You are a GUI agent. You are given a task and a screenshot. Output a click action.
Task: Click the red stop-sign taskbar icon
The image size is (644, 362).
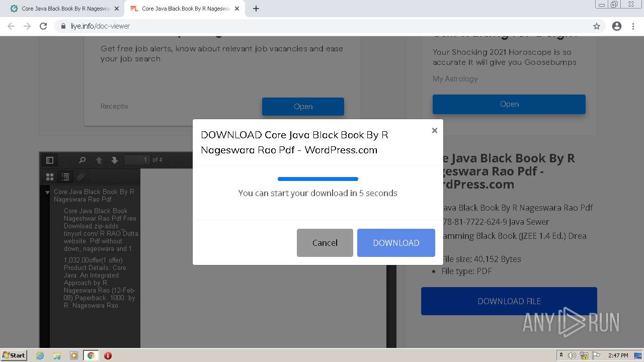[x=108, y=355]
